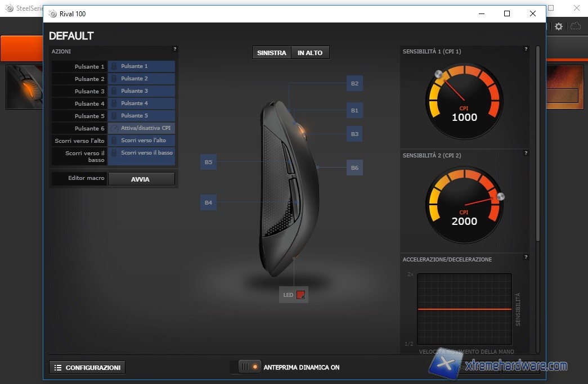Open action dropdown for Pulsante 6
The image size is (588, 384).
click(x=141, y=128)
